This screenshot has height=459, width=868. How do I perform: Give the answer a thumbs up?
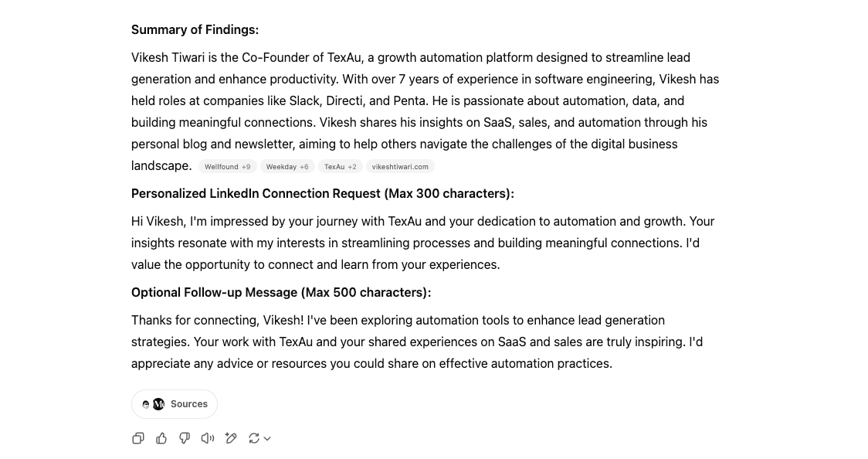point(161,438)
